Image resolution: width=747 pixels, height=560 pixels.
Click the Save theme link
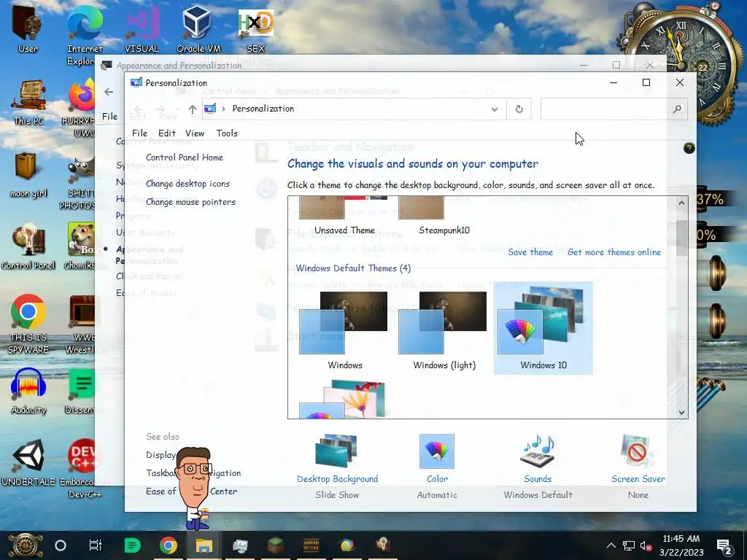tap(530, 252)
